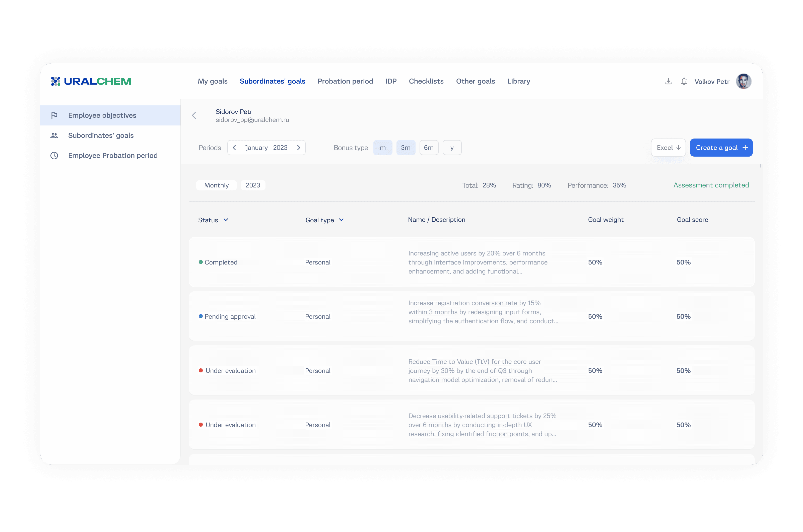Open the Checklists tab
Image resolution: width=803 pixels, height=532 pixels.
tap(426, 81)
